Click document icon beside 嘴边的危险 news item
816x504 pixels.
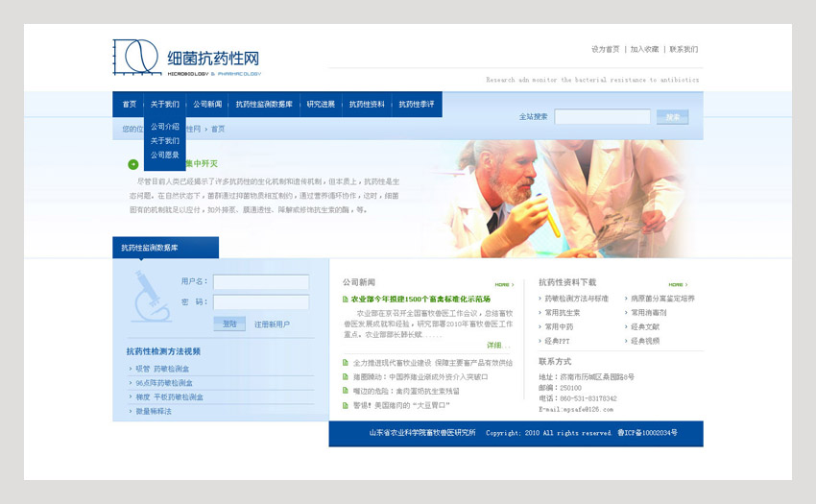[x=346, y=391]
